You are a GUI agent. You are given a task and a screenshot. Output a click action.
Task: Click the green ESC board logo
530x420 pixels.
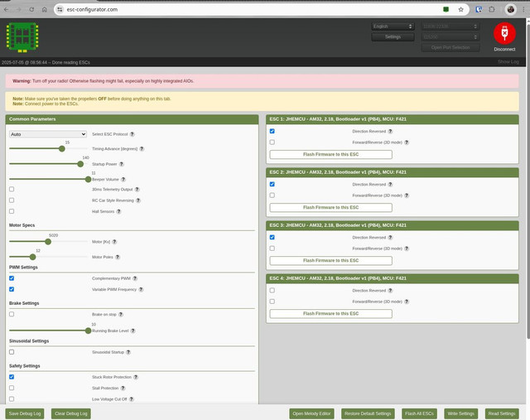[22, 37]
